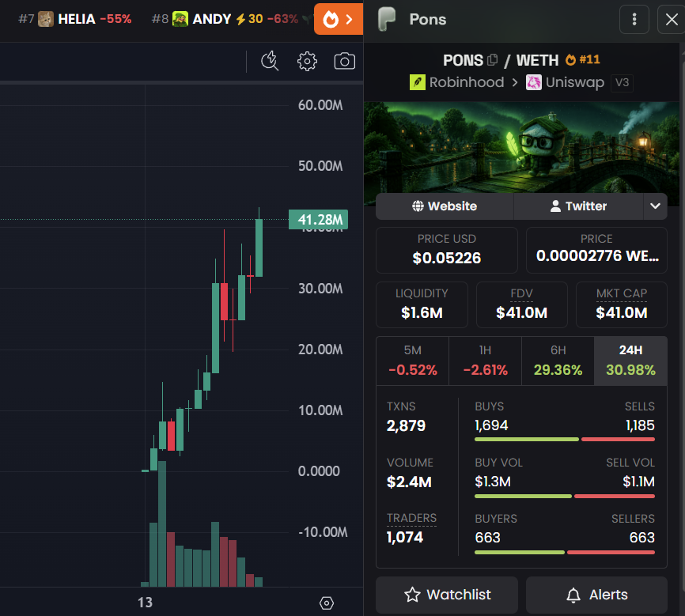This screenshot has height=616, width=685.
Task: Click the ANDY token avatar in ticker
Action: click(x=180, y=19)
